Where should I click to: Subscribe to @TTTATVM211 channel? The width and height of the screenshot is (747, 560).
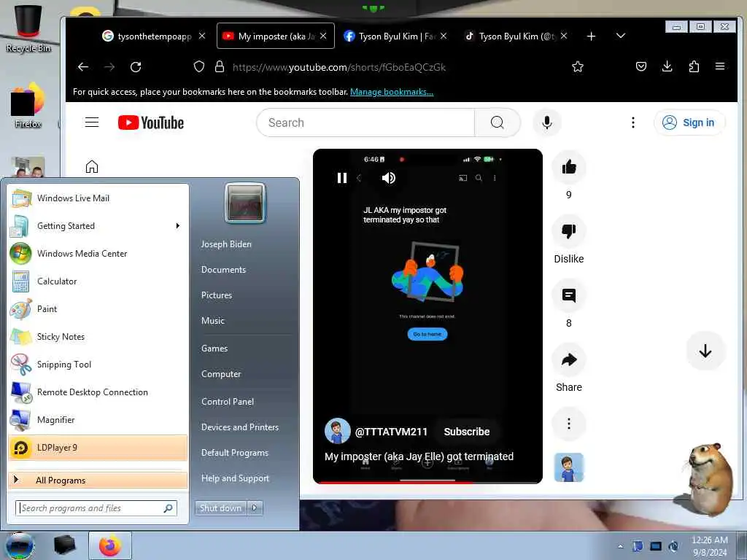466,432
